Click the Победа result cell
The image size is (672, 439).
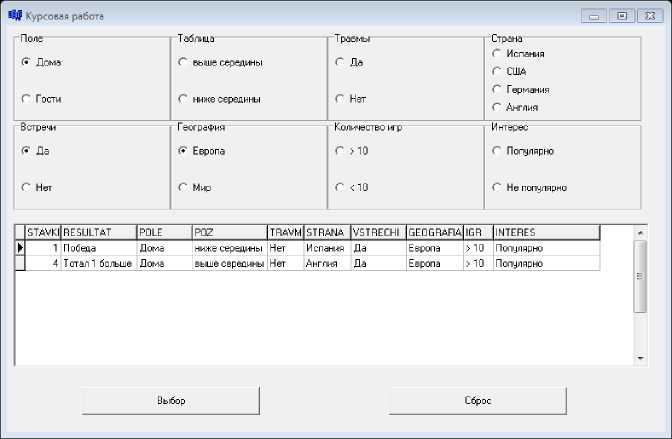(99, 248)
